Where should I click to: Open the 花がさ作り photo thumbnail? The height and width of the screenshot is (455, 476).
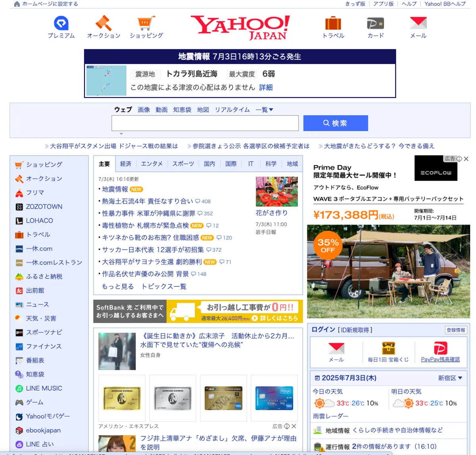coord(277,192)
